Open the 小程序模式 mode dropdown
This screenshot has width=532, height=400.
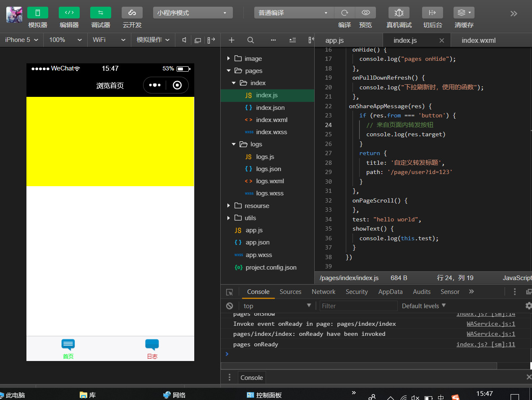pyautogui.click(x=193, y=13)
